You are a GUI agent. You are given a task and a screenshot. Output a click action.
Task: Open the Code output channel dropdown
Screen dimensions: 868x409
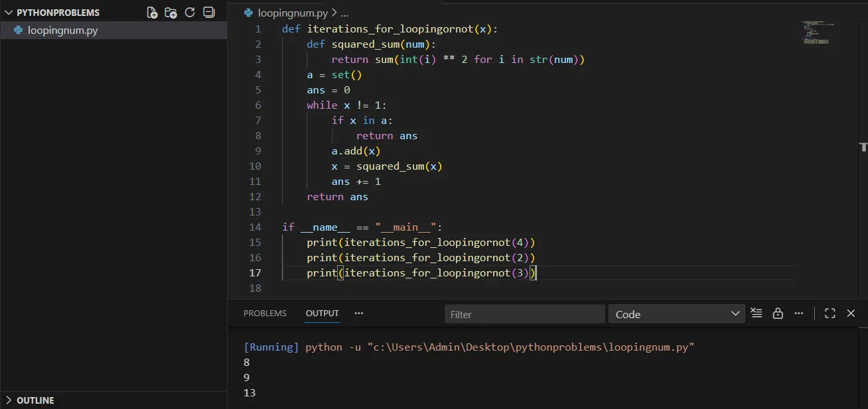point(676,314)
